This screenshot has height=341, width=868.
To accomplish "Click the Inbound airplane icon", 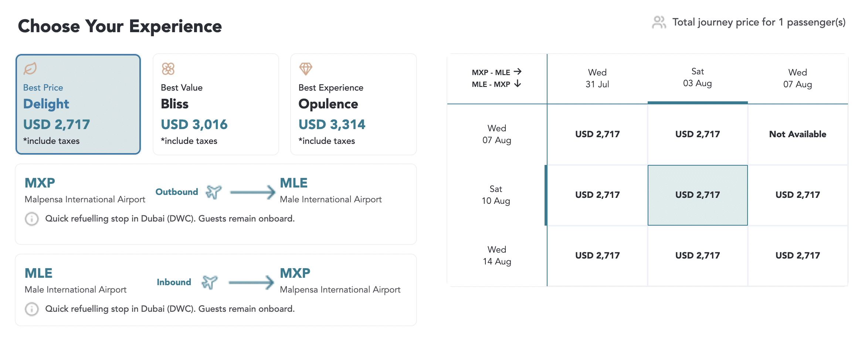I will [x=210, y=282].
